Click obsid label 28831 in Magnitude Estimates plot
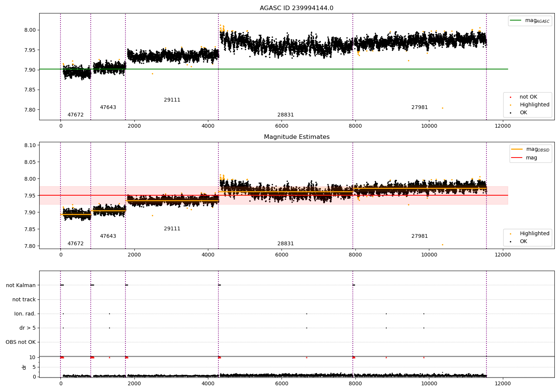This screenshot has height=392, width=560. pos(286,244)
